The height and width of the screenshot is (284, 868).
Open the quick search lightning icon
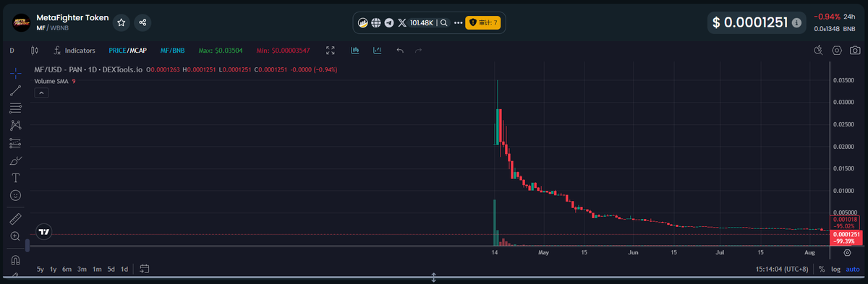coord(818,51)
